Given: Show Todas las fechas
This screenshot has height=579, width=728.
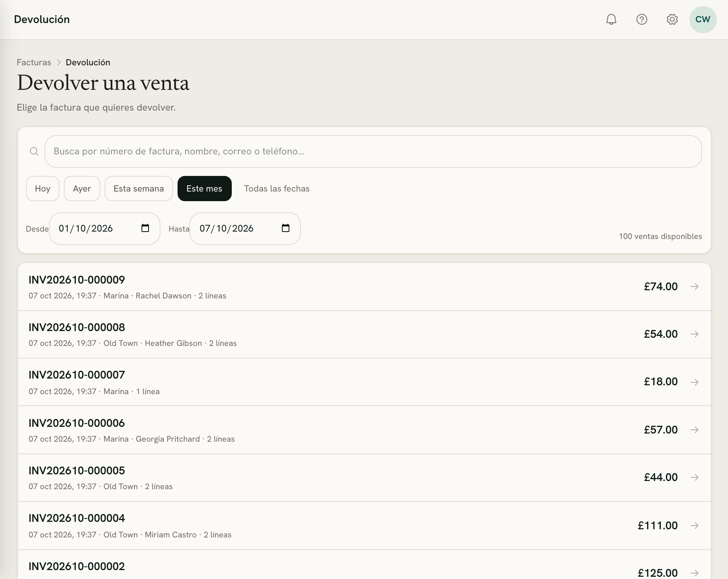Looking at the screenshot, I should [277, 189].
